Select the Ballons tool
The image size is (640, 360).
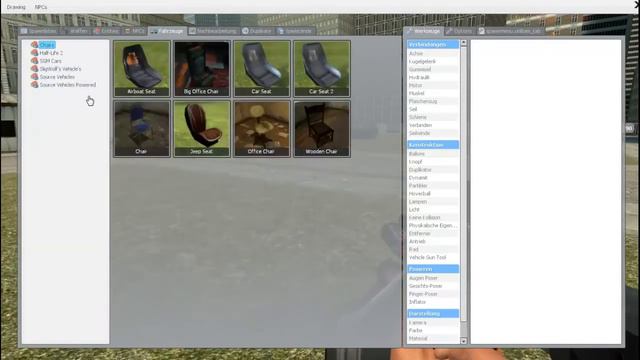tap(433, 154)
